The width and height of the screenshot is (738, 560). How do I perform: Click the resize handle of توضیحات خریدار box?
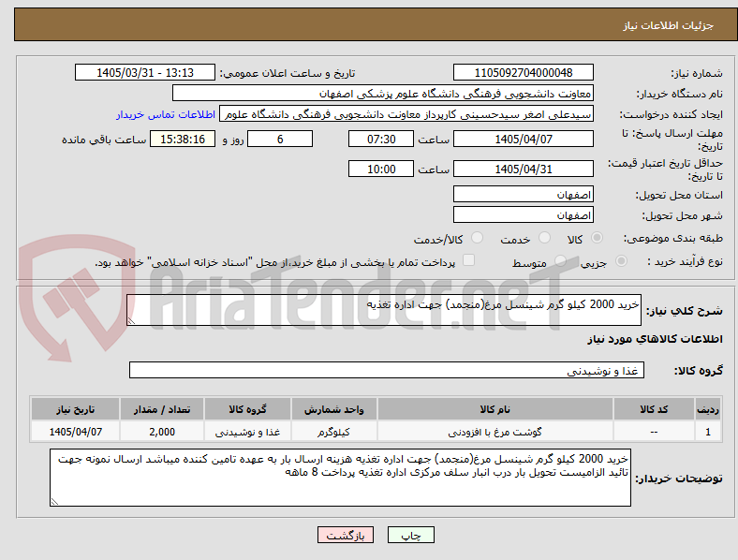coord(54,502)
